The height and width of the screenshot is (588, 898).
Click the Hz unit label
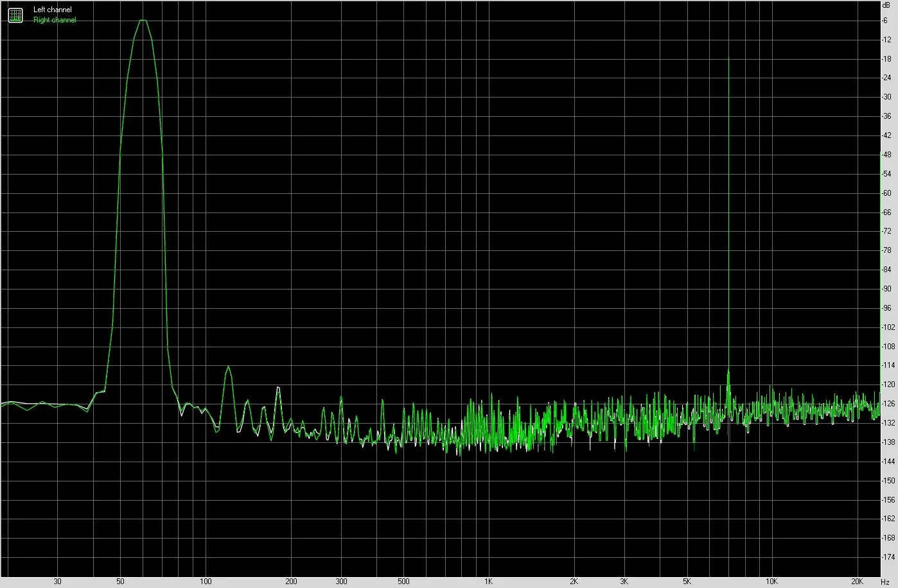click(885, 582)
